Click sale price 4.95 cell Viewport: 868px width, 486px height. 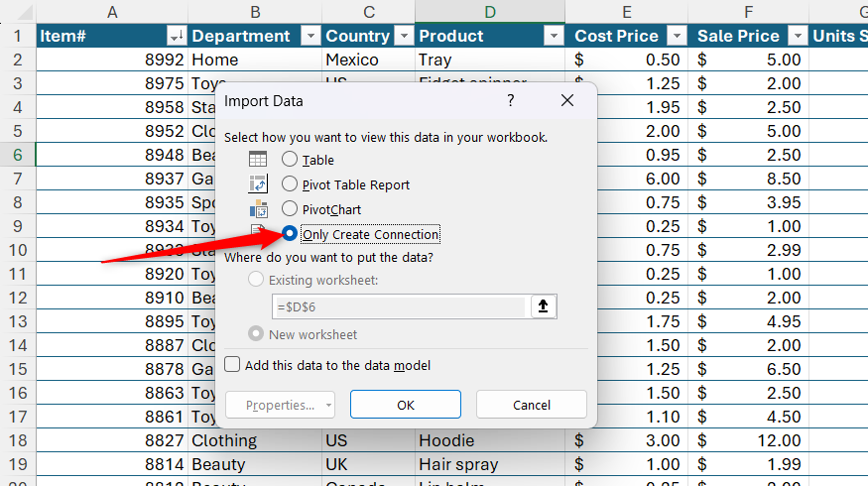[748, 321]
